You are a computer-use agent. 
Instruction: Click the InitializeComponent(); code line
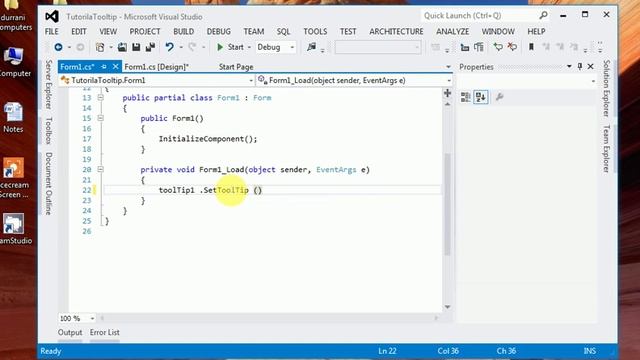(x=208, y=139)
